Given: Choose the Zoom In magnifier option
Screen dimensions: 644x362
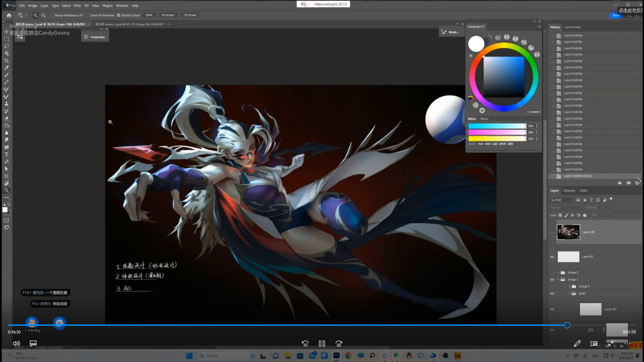Looking at the screenshot, I should click(36, 15).
